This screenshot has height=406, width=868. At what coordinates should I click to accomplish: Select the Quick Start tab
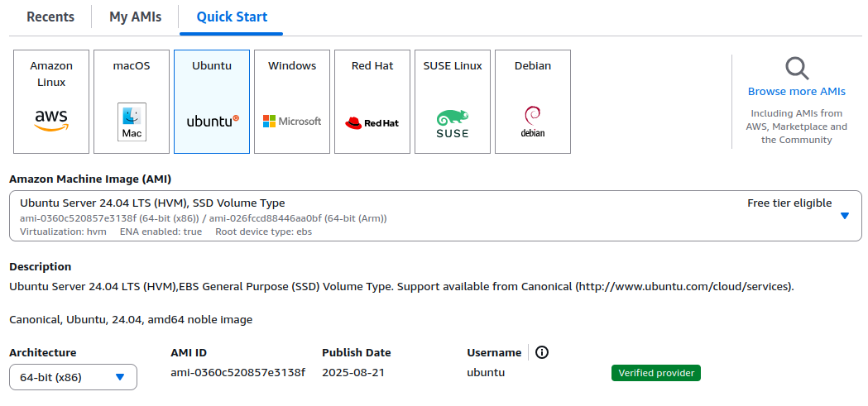click(232, 17)
